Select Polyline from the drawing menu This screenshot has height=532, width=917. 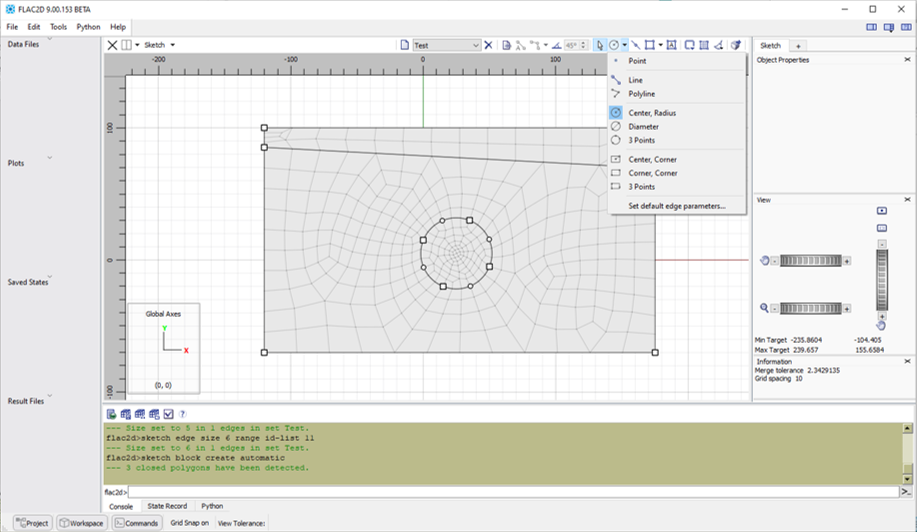point(641,94)
